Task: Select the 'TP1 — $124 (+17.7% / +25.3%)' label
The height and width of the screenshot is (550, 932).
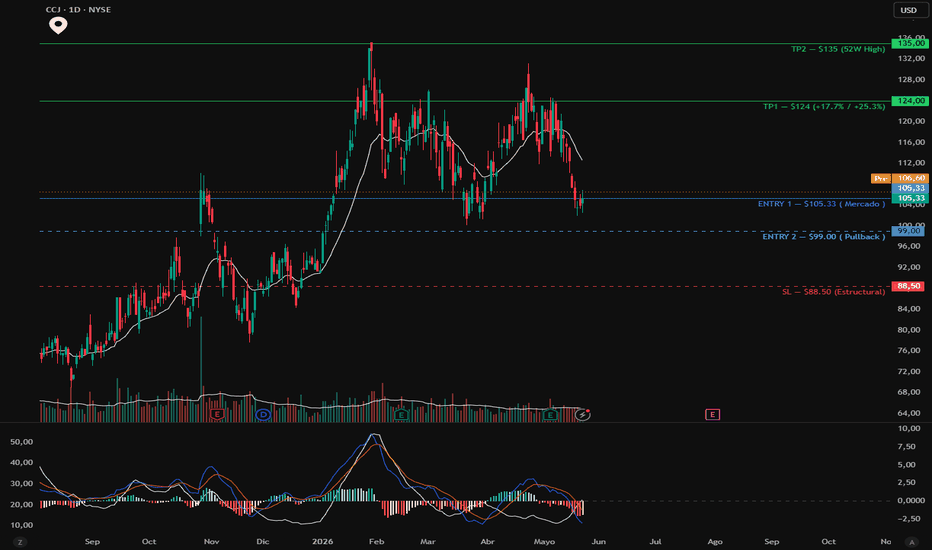Action: [x=824, y=107]
